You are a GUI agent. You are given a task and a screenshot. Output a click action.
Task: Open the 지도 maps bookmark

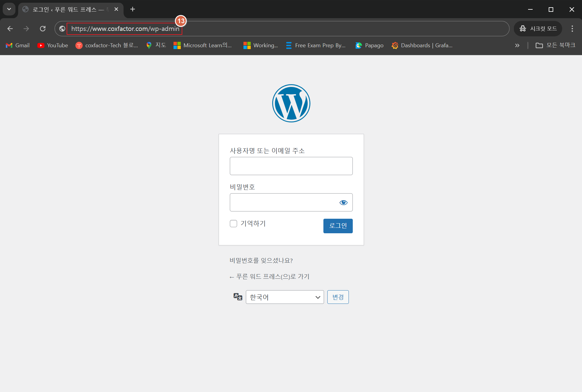[x=156, y=45]
